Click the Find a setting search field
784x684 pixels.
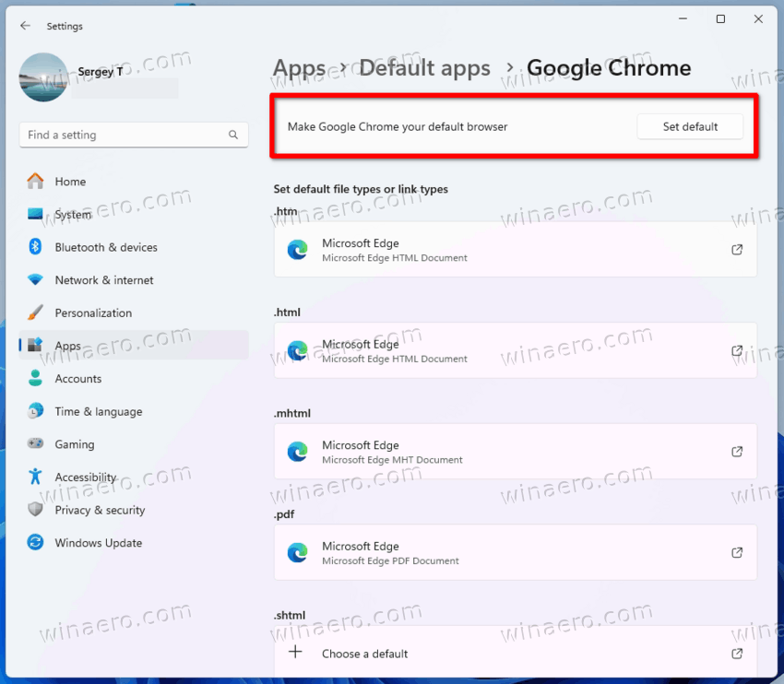134,135
